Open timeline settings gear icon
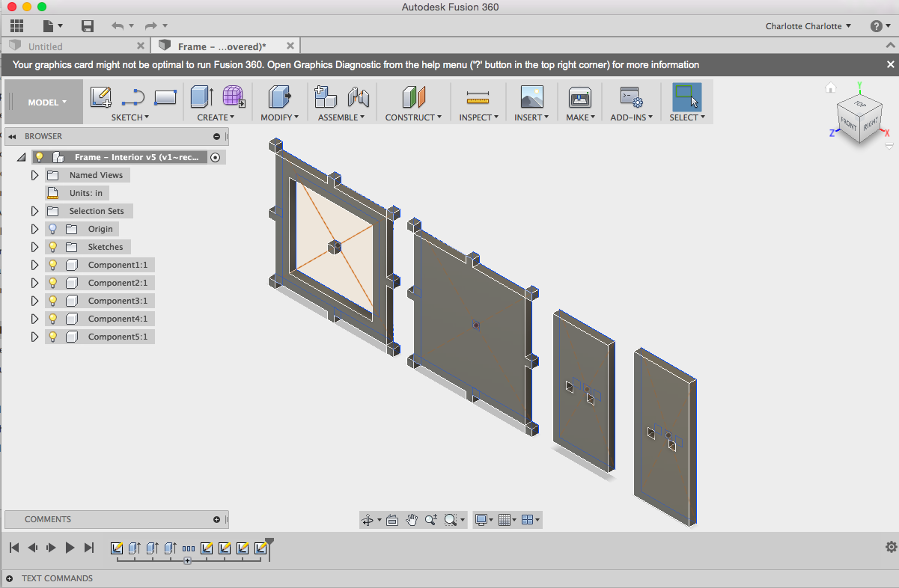 coord(891,548)
